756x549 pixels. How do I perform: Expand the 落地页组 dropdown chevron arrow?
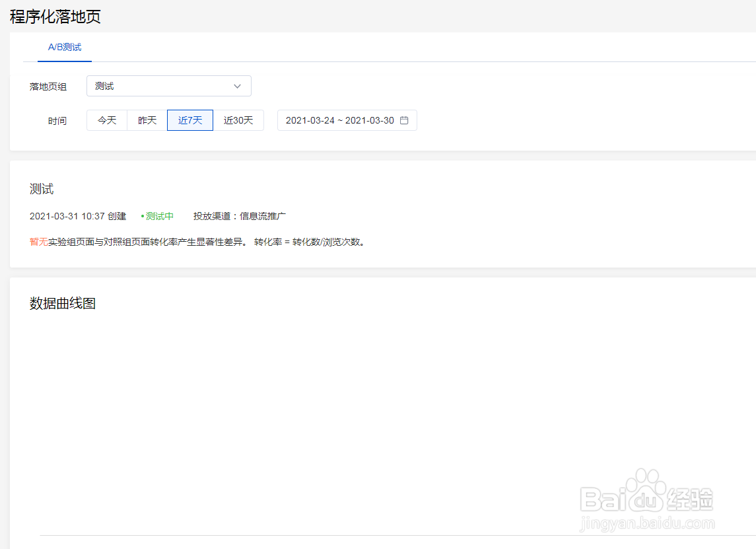pos(237,87)
